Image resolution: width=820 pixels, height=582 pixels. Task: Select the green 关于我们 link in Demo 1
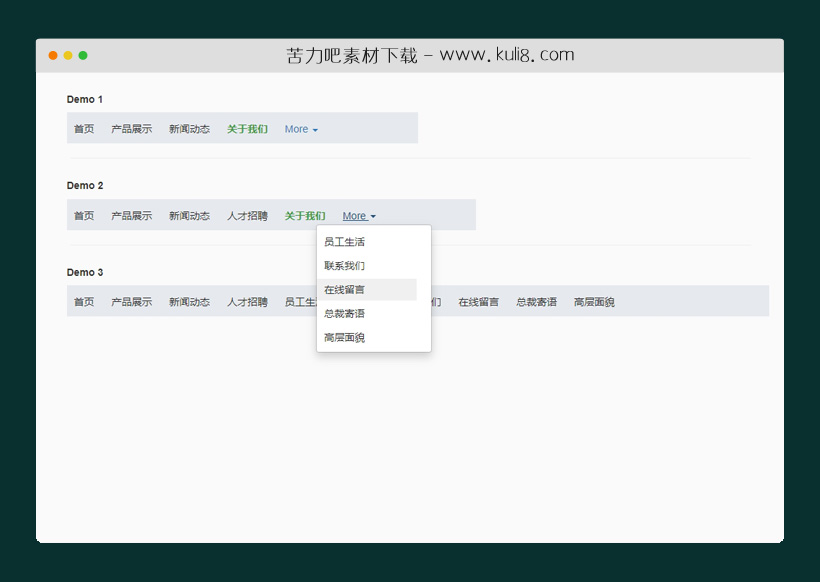click(x=247, y=129)
